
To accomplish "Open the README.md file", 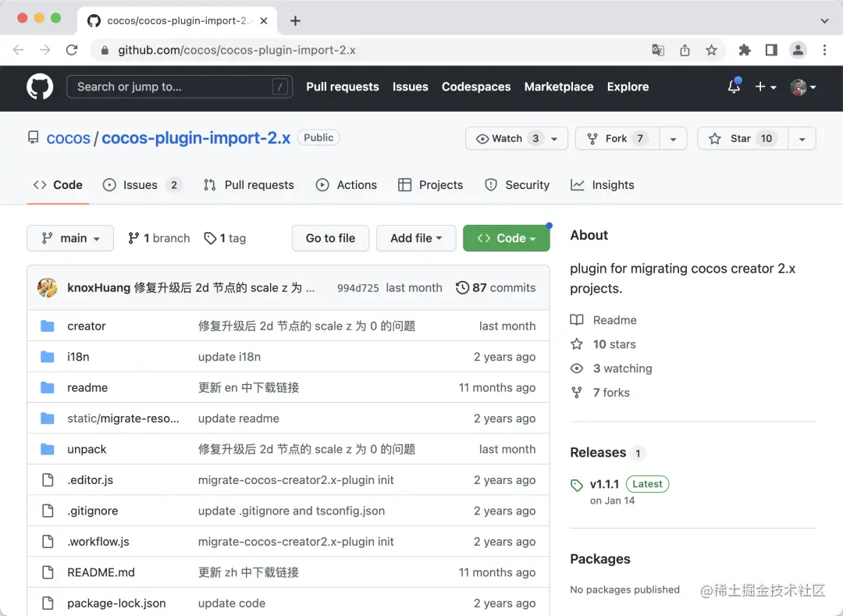I will click(x=101, y=572).
